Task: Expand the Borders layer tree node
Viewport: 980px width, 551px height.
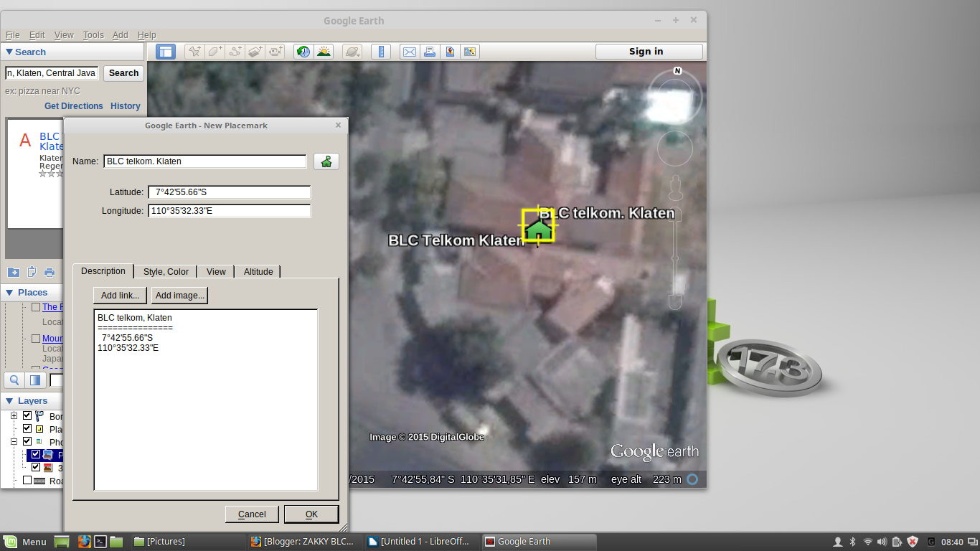Action: (x=14, y=416)
